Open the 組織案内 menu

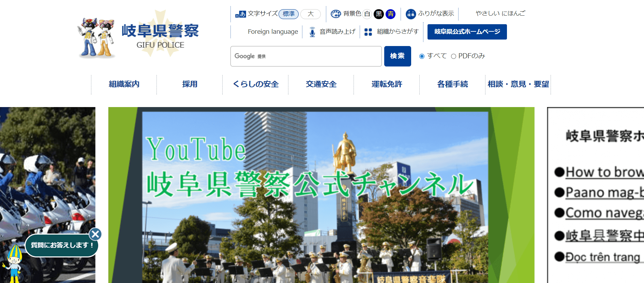pos(124,84)
